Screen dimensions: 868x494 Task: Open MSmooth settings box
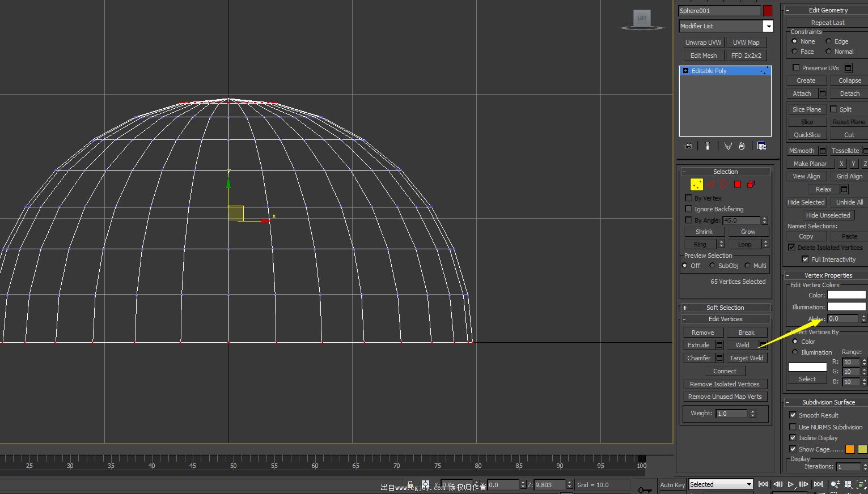pyautogui.click(x=823, y=151)
